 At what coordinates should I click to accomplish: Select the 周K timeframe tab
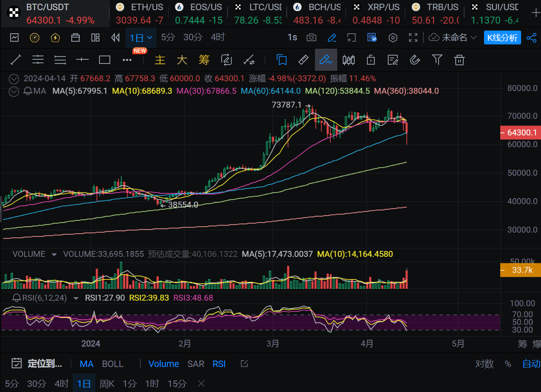click(x=107, y=383)
